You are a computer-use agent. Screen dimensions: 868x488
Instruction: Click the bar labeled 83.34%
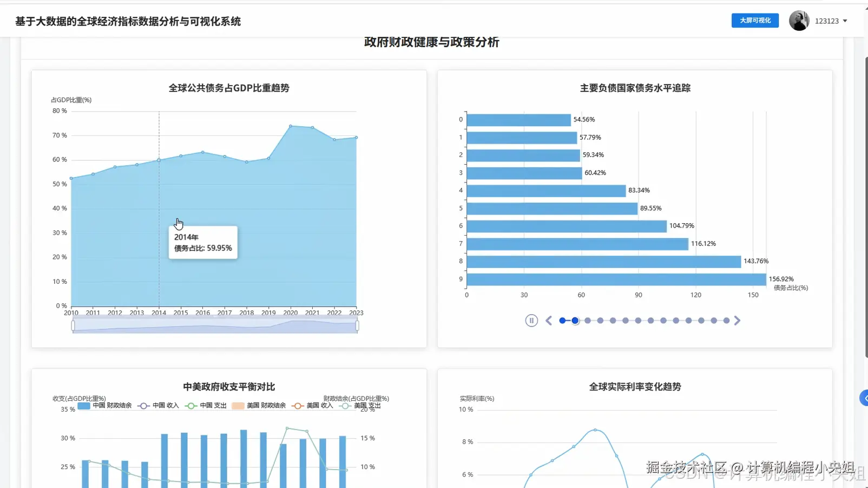[x=546, y=191]
